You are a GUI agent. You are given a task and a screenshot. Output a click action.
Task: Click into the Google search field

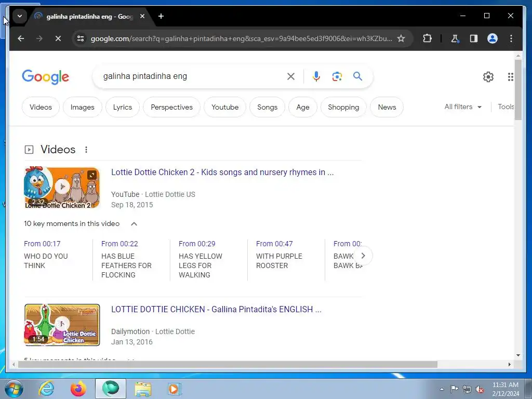(192, 76)
